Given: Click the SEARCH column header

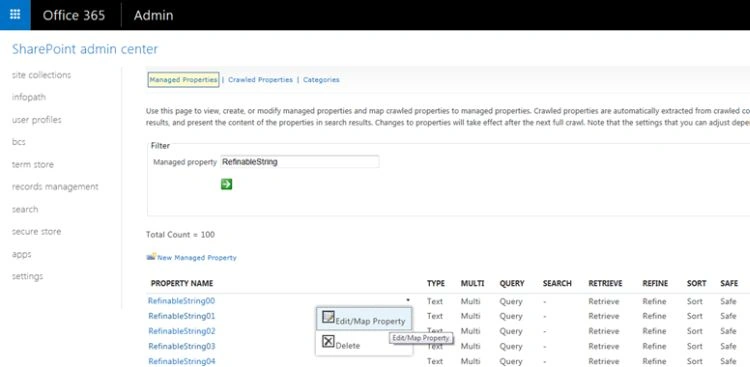Looking at the screenshot, I should point(557,283).
